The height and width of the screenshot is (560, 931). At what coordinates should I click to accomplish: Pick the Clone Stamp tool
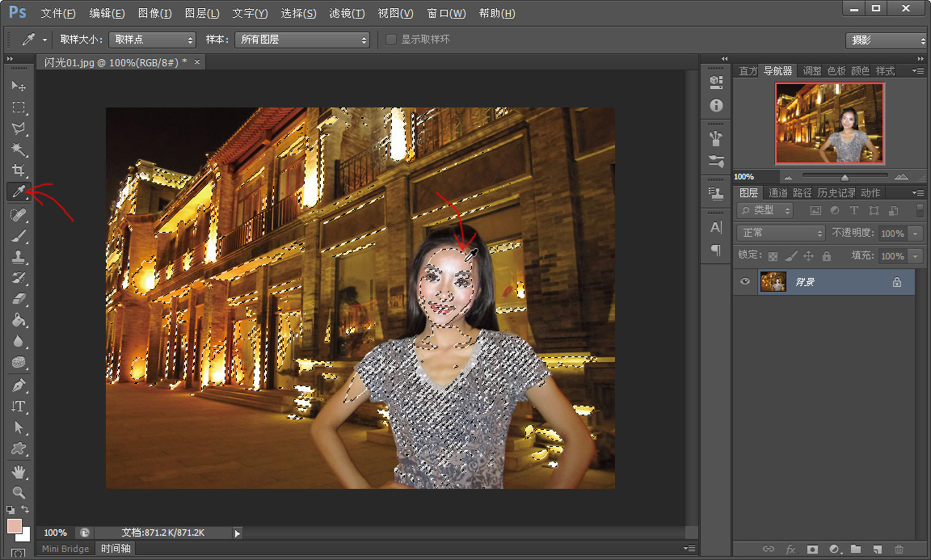click(19, 256)
